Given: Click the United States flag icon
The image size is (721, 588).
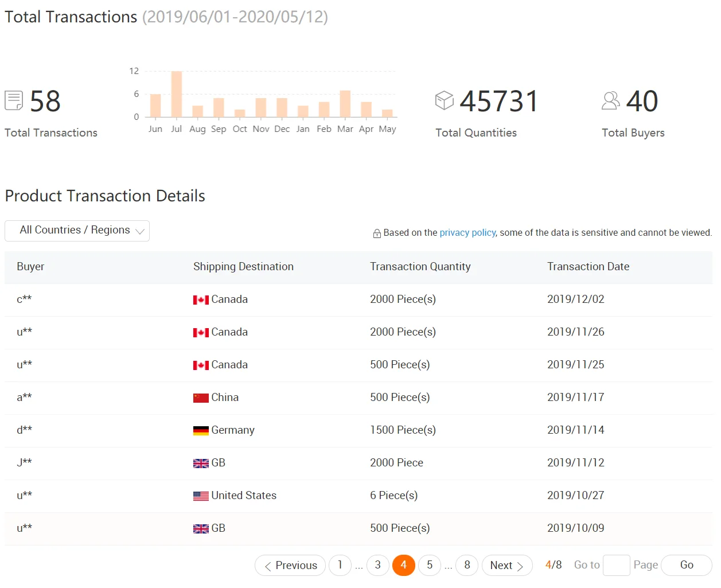Looking at the screenshot, I should click(x=201, y=496).
